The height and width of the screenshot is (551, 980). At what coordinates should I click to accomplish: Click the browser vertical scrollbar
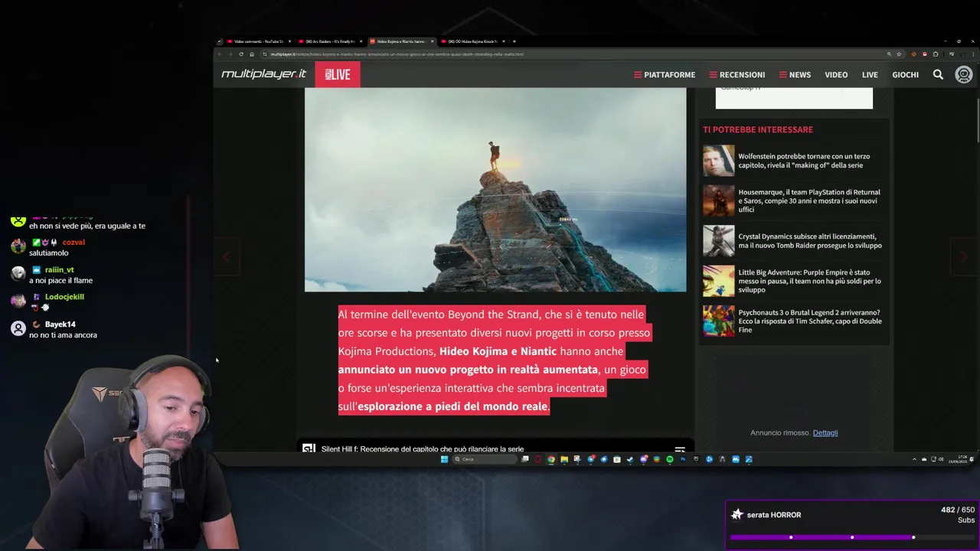tap(977, 119)
